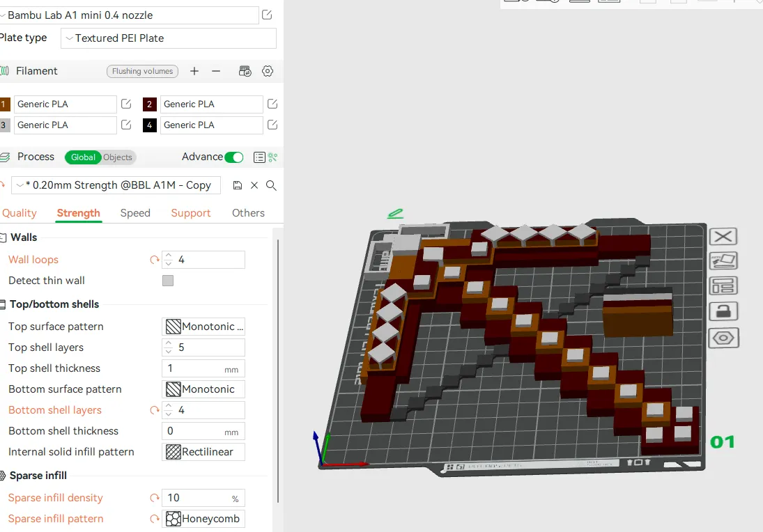Screen dimensions: 763x532
Task: Switch to the Support tab
Action: (190, 213)
